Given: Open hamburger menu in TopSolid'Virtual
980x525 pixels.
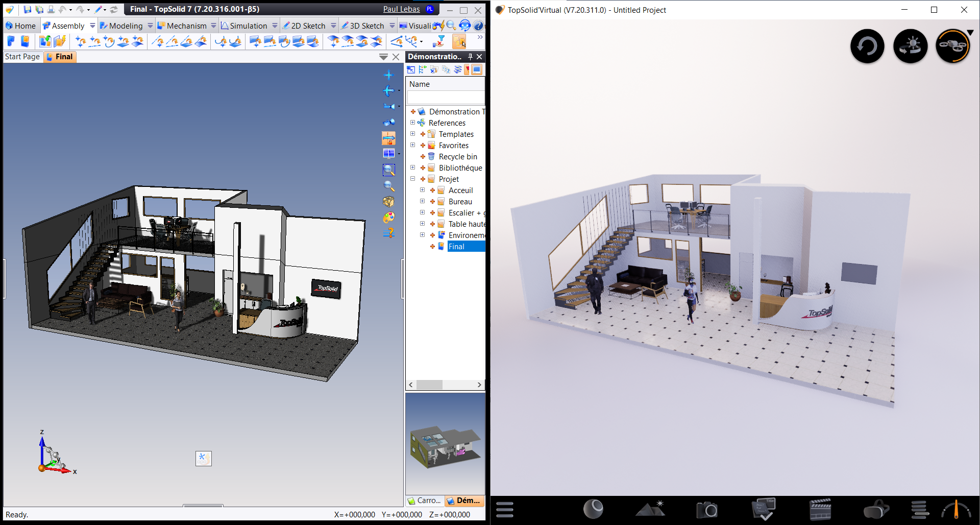Looking at the screenshot, I should click(504, 509).
